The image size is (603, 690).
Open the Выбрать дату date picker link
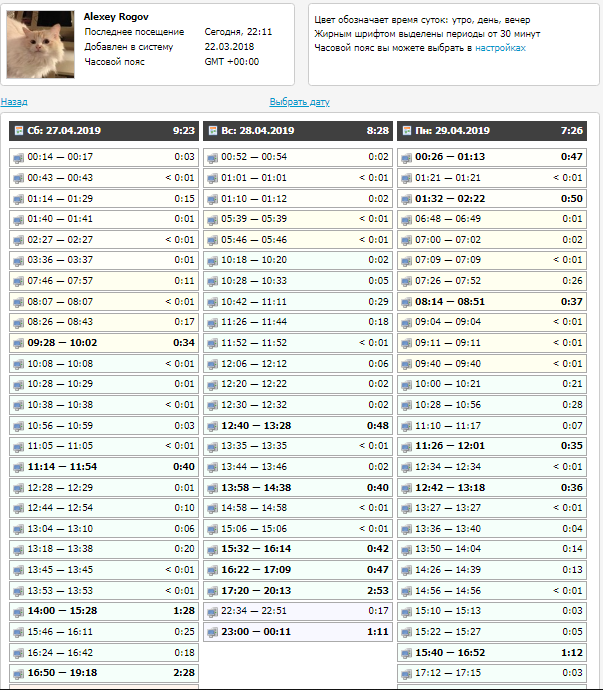click(x=299, y=102)
